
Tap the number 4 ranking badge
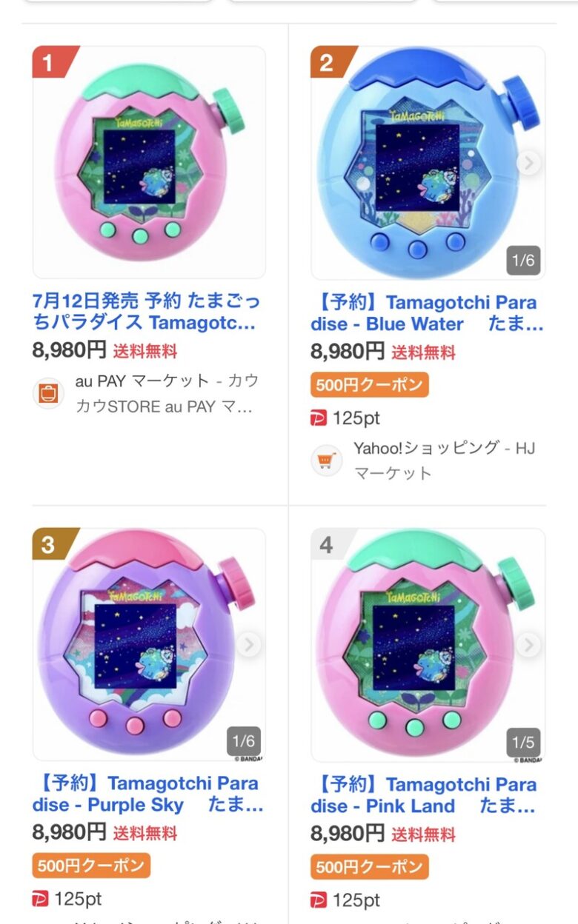(328, 546)
